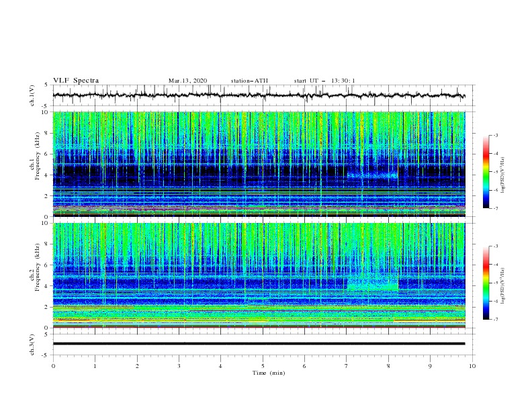Click the "9" tick on the time axis
This screenshot has height=411, width=532.
coord(430,366)
